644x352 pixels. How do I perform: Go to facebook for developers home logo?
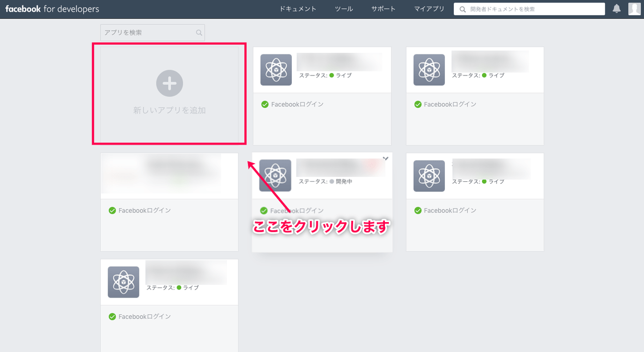[52, 9]
